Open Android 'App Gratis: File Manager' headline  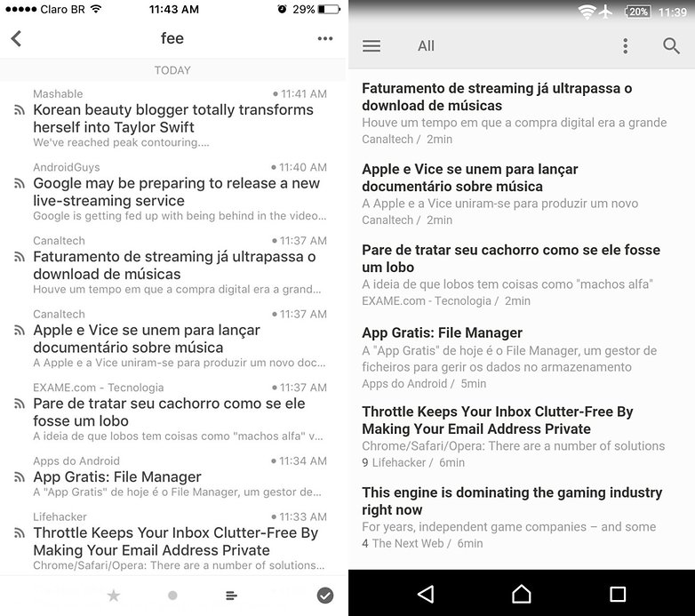pos(442,332)
